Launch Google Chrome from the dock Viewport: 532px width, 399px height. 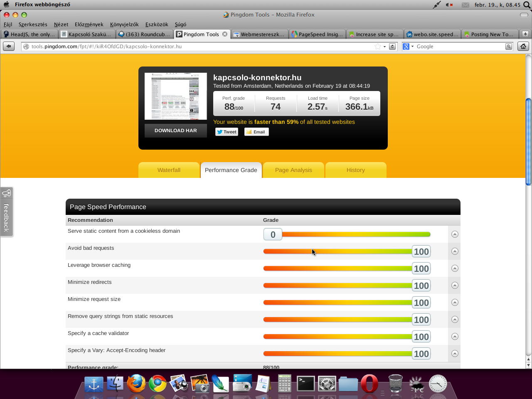click(158, 384)
